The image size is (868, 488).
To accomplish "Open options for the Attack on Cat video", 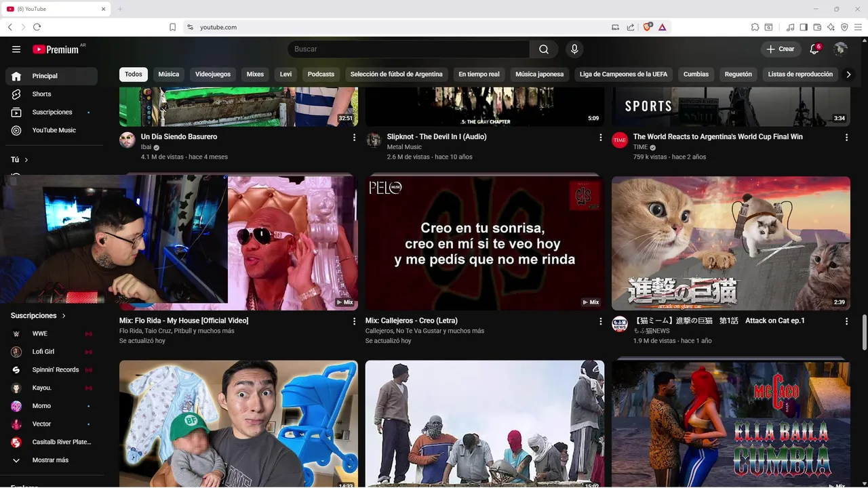I will tap(846, 321).
